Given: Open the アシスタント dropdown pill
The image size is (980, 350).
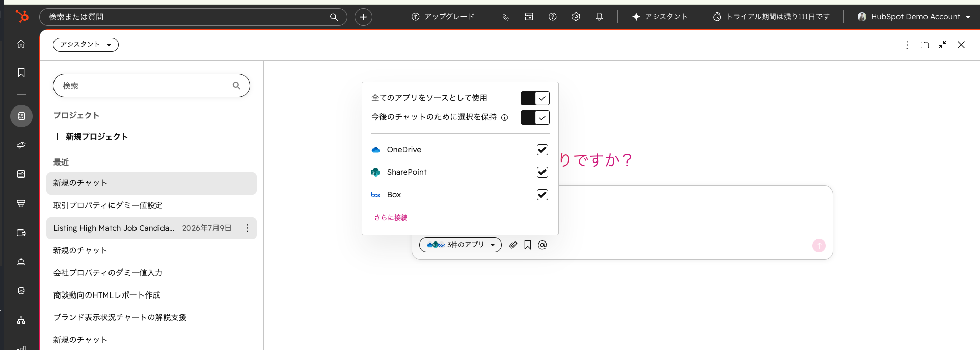Looking at the screenshot, I should (x=86, y=45).
